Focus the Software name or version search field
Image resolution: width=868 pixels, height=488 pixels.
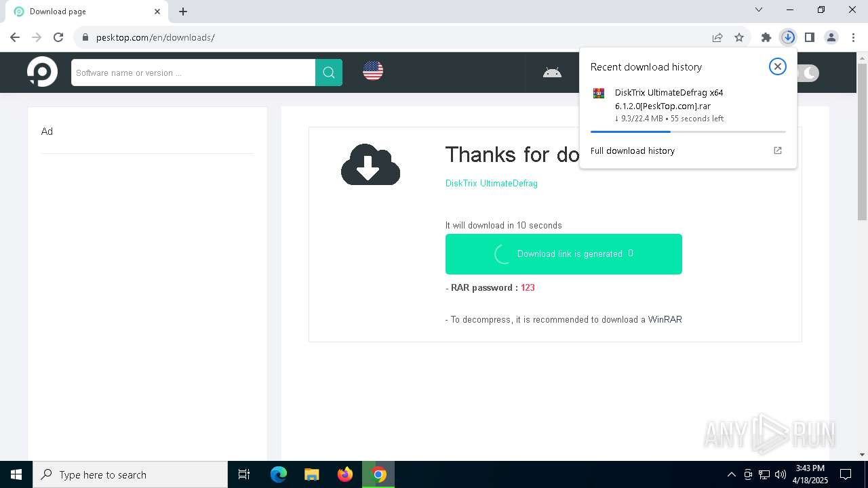coord(193,73)
